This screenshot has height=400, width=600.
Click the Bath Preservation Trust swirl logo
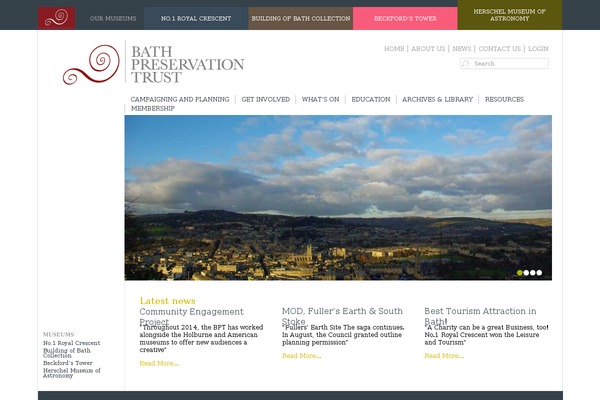(x=91, y=64)
